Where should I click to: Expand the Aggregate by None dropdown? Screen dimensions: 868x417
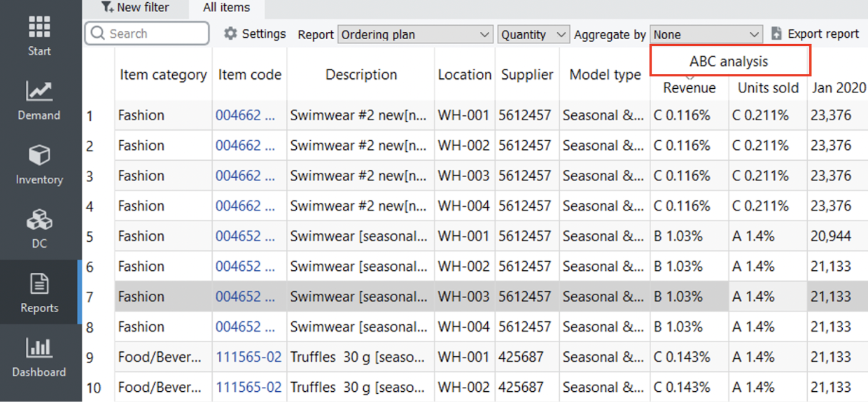(x=706, y=34)
